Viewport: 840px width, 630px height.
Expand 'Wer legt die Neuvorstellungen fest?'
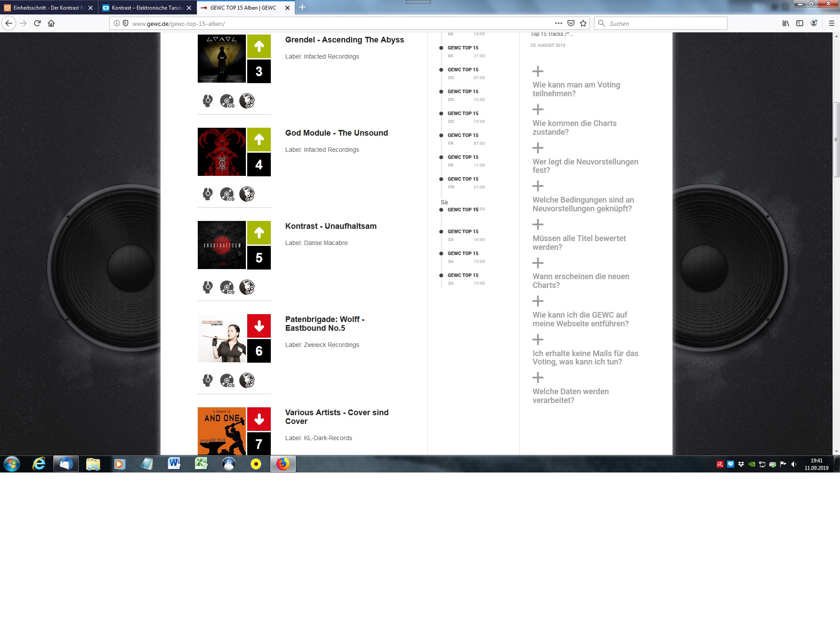click(x=538, y=148)
